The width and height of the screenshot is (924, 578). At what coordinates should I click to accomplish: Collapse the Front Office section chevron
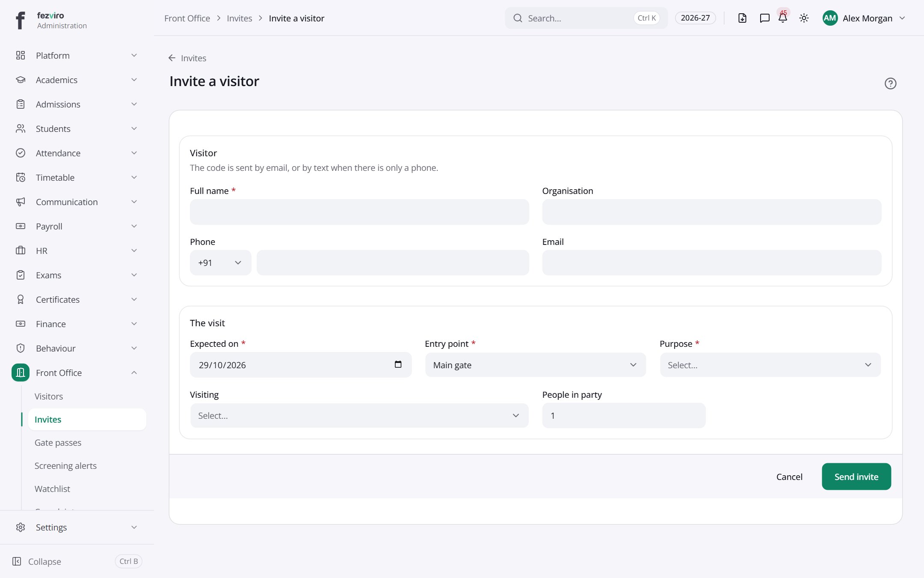pos(134,372)
